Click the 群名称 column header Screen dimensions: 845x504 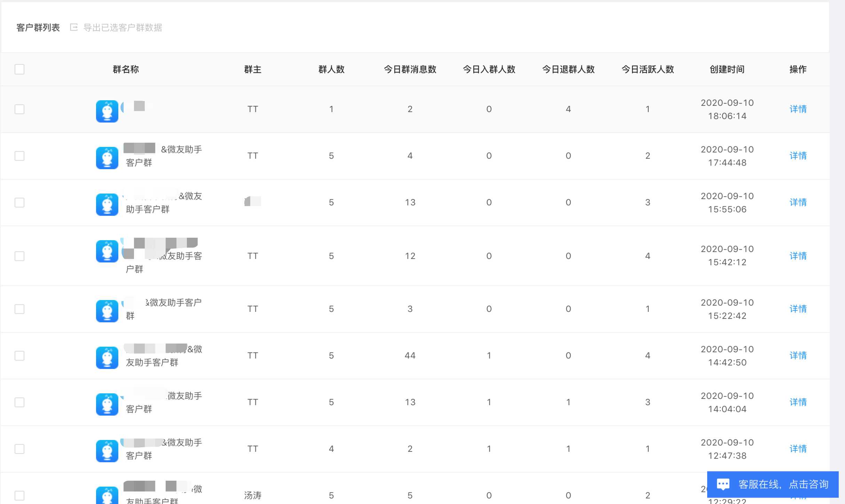126,69
